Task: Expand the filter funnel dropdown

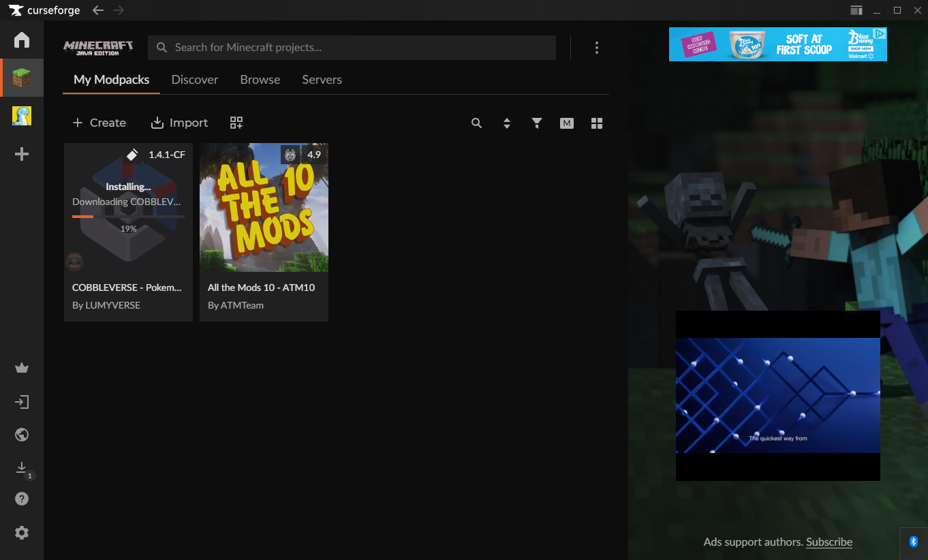Action: (537, 123)
